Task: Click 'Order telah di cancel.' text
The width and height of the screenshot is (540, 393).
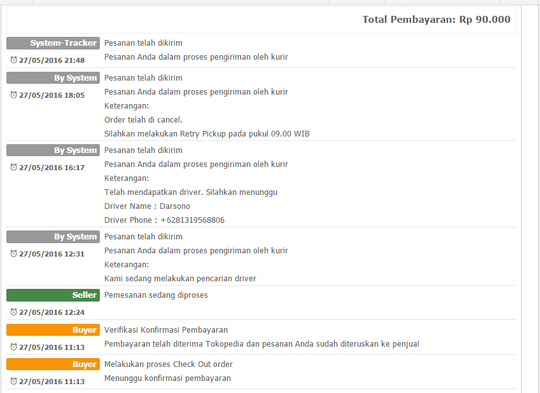Action: point(143,120)
